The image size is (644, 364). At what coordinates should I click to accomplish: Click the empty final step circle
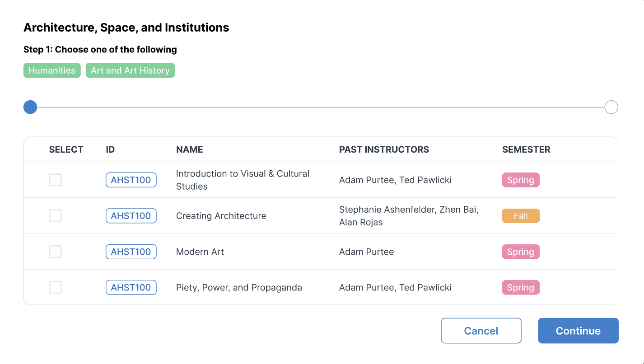pos(611,107)
